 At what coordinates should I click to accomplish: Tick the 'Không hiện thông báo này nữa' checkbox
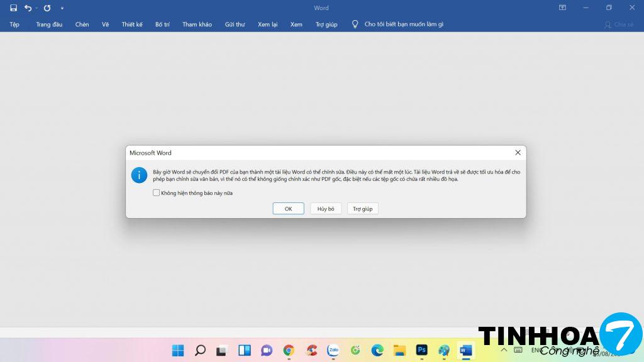157,193
